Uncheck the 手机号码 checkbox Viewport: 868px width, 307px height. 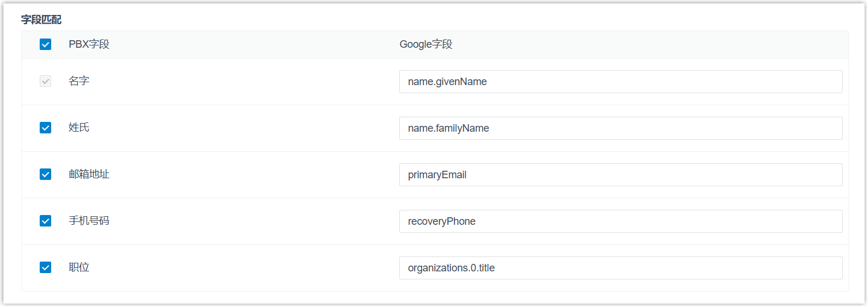pyautogui.click(x=45, y=221)
